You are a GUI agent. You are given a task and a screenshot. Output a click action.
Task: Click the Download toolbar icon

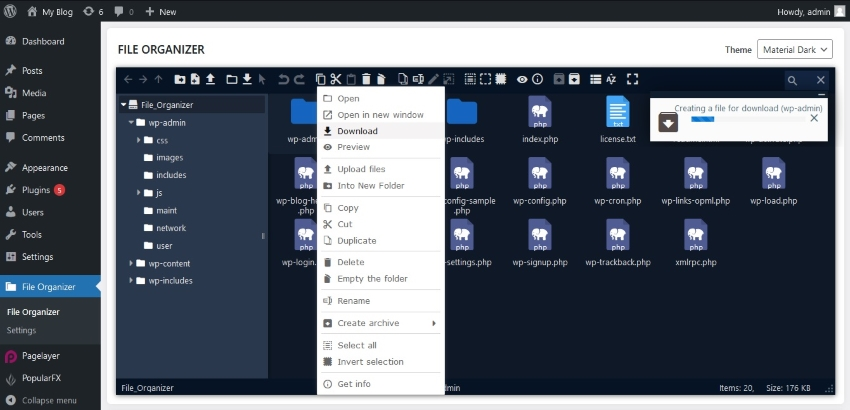click(247, 79)
